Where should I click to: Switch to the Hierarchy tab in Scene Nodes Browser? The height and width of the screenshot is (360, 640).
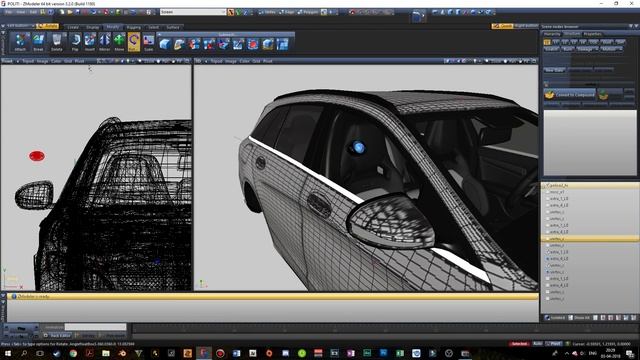coord(552,34)
